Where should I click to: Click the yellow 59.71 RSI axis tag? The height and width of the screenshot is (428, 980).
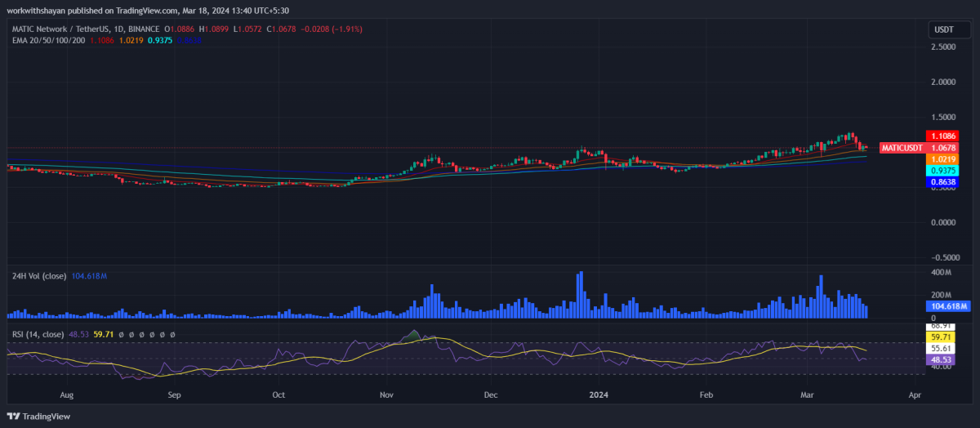(942, 337)
